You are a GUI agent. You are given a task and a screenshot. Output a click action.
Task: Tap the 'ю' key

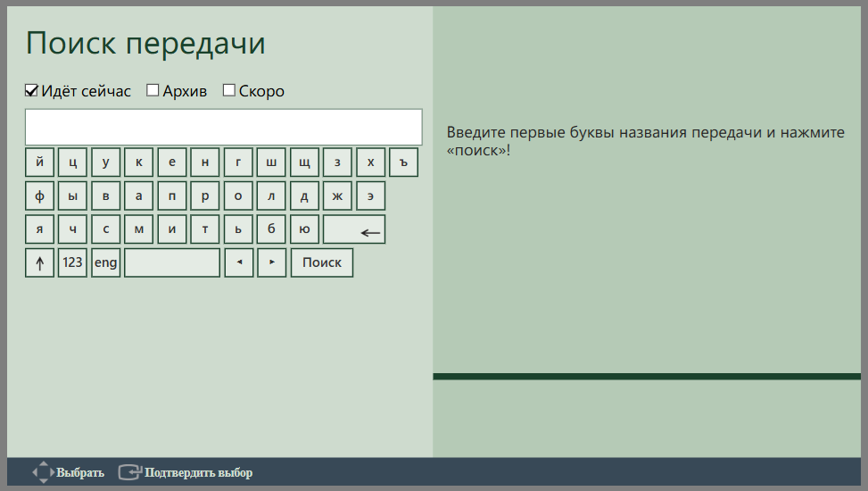(304, 229)
